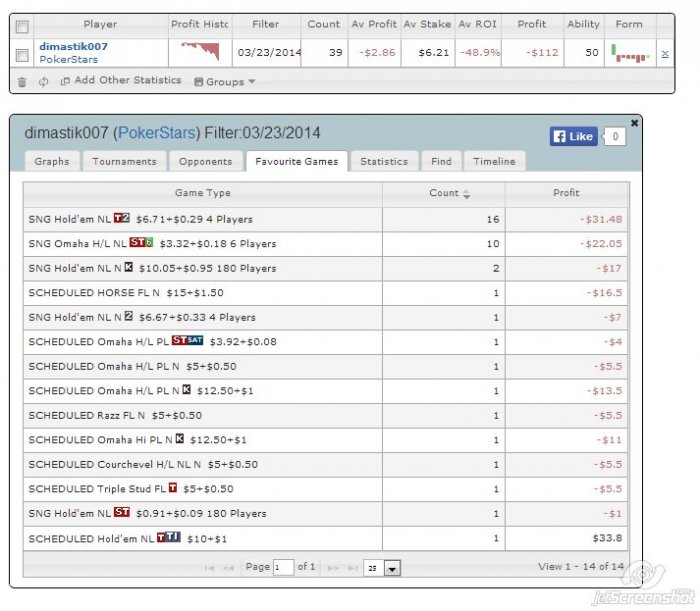Image resolution: width=700 pixels, height=611 pixels.
Task: Click the Count sort arrows icon
Action: point(467,194)
